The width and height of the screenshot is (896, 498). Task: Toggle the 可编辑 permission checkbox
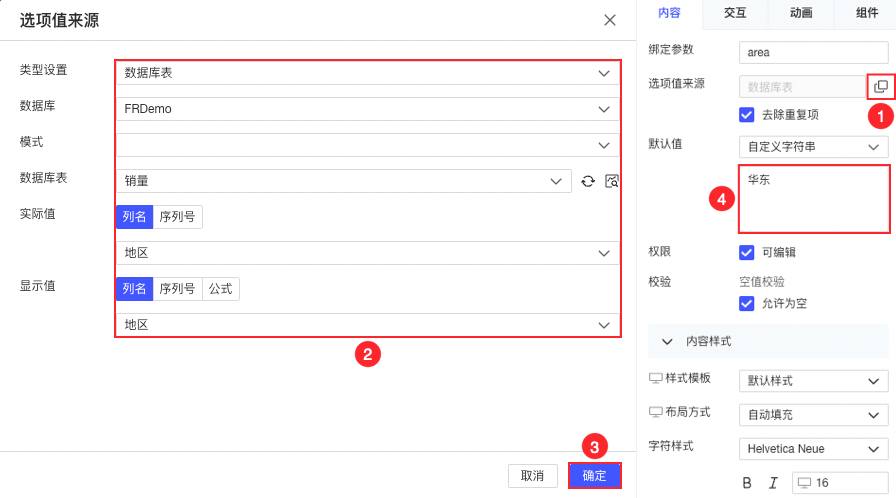(746, 252)
